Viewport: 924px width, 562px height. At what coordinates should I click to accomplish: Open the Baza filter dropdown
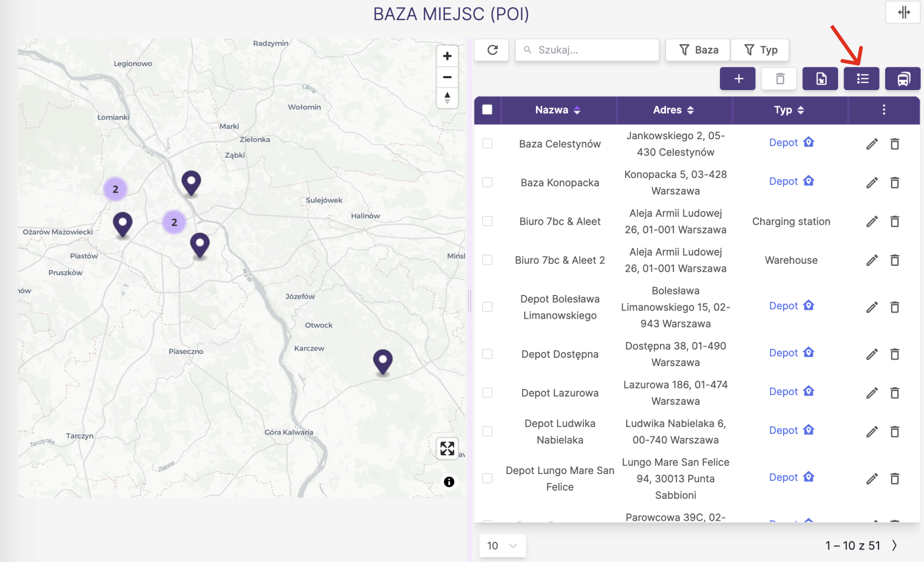pyautogui.click(x=698, y=50)
